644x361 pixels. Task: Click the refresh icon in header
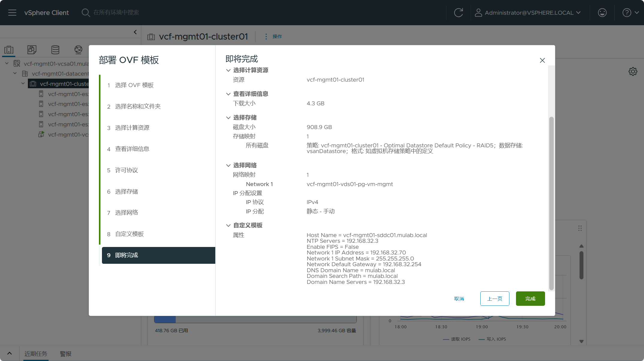coord(458,13)
